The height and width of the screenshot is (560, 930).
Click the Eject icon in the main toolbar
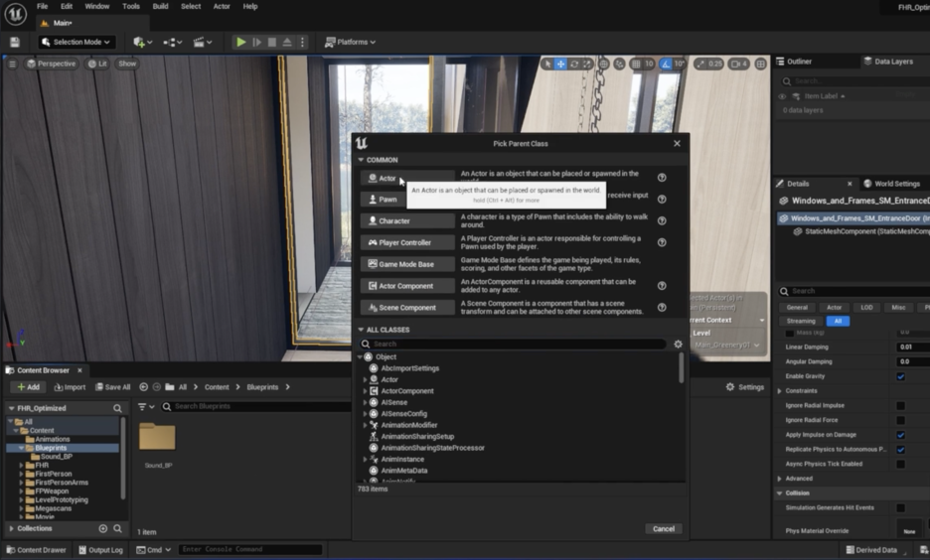(x=287, y=42)
